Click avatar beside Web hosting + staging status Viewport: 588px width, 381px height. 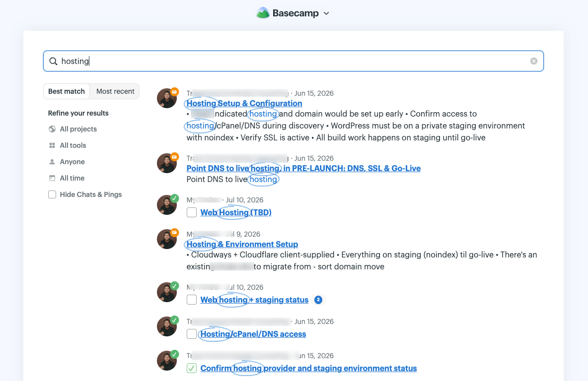tap(167, 292)
